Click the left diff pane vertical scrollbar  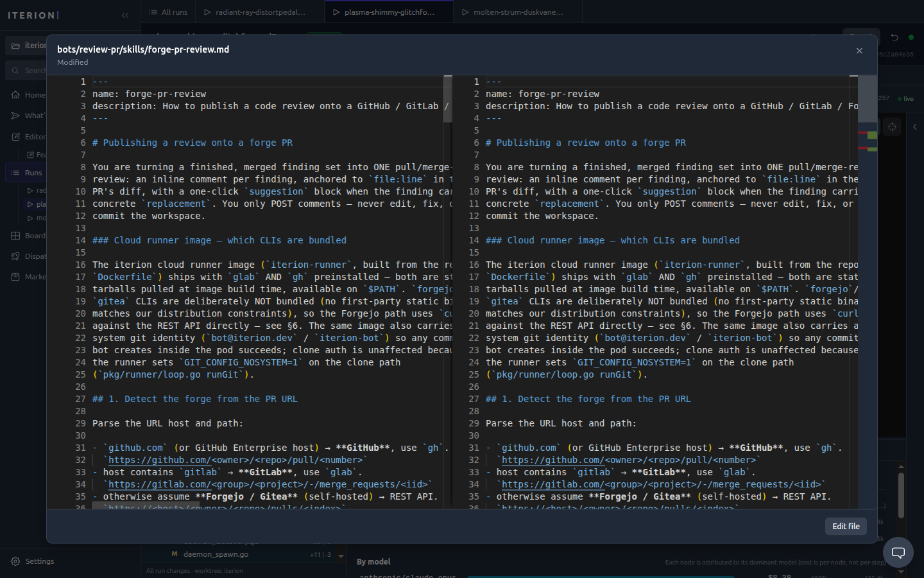coord(448,100)
